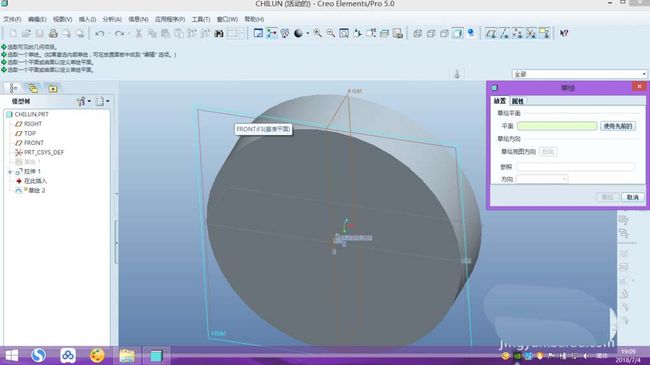Click the sketch plane input field
This screenshot has height=365, width=650.
click(x=557, y=126)
